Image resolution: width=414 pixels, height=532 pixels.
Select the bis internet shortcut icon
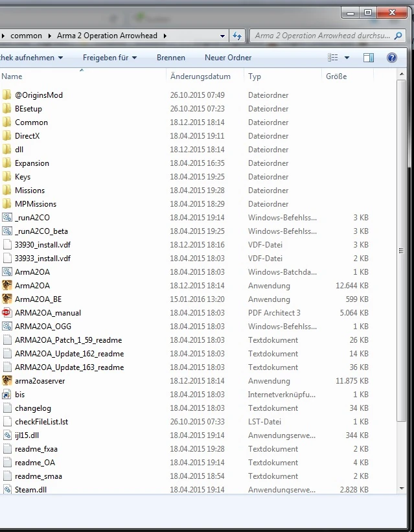6,394
